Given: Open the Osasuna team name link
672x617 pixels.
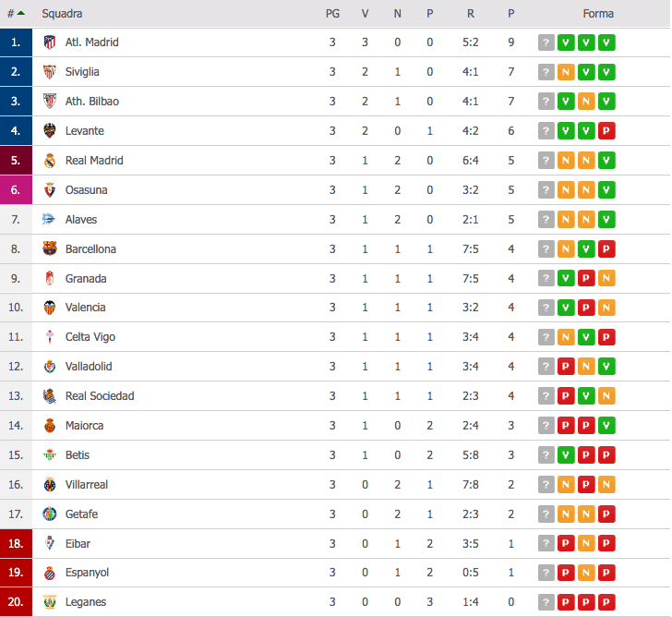Looking at the screenshot, I should (86, 190).
